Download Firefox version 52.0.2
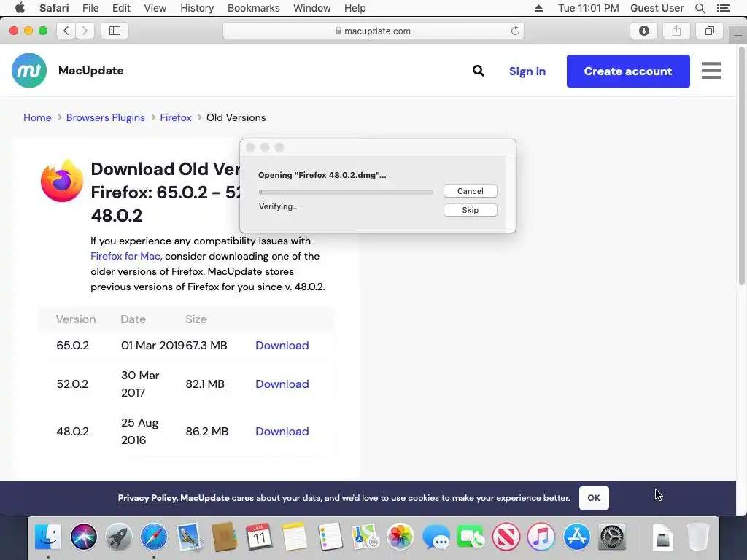 tap(282, 384)
